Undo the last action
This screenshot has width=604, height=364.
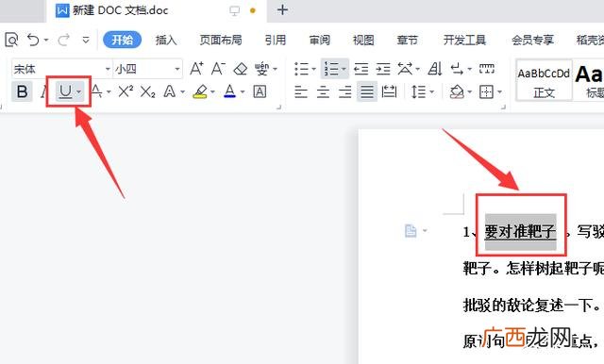pos(33,40)
